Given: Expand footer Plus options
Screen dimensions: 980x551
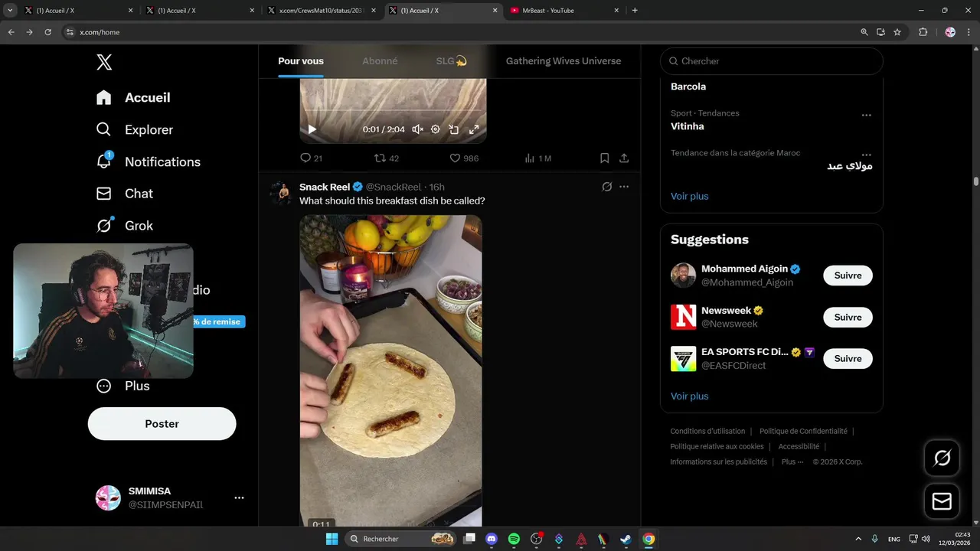Looking at the screenshot, I should pyautogui.click(x=792, y=461).
